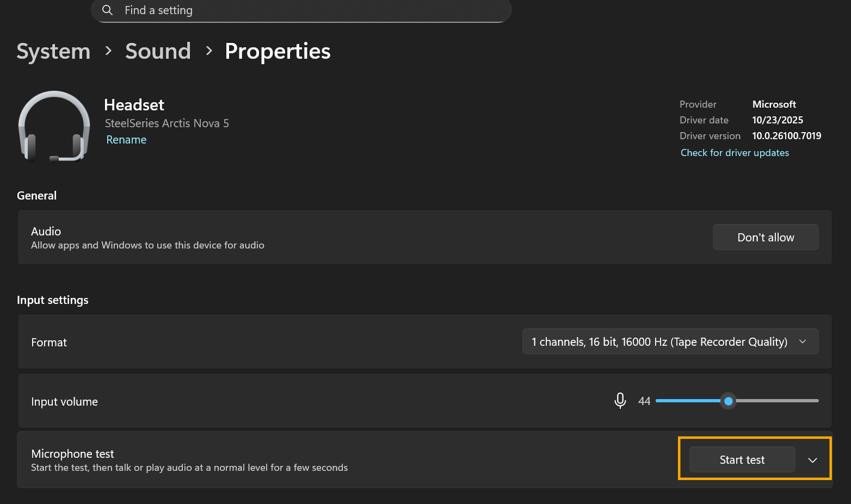Click the Input settings heading
The height and width of the screenshot is (504, 851).
(x=53, y=300)
